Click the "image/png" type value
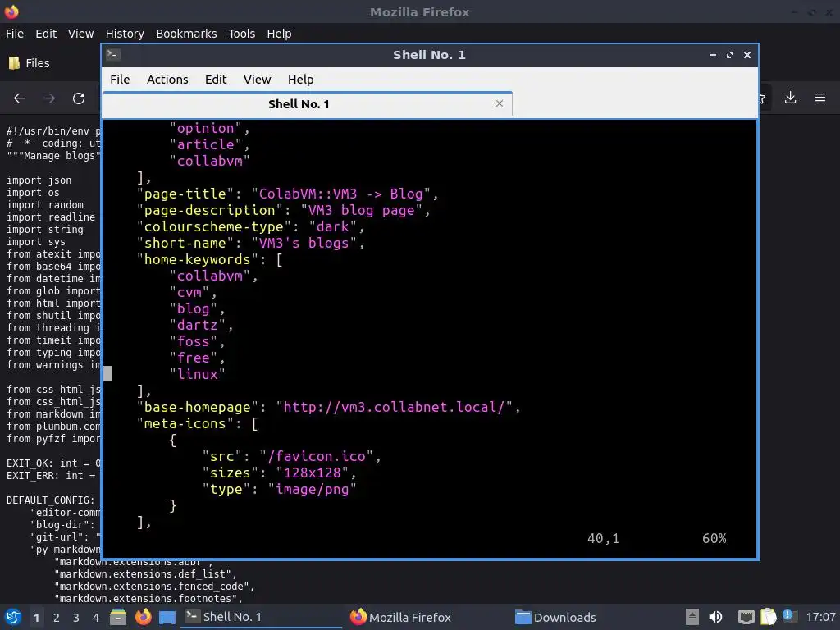 (313, 490)
